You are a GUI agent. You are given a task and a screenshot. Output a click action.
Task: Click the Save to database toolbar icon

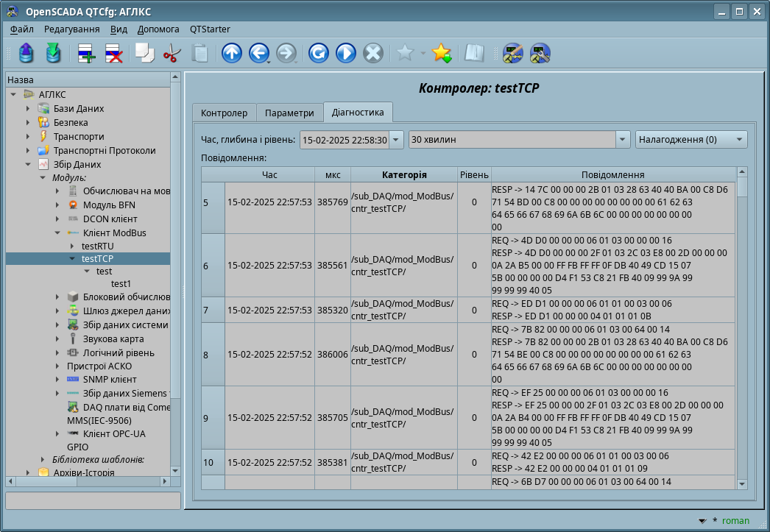tap(53, 53)
